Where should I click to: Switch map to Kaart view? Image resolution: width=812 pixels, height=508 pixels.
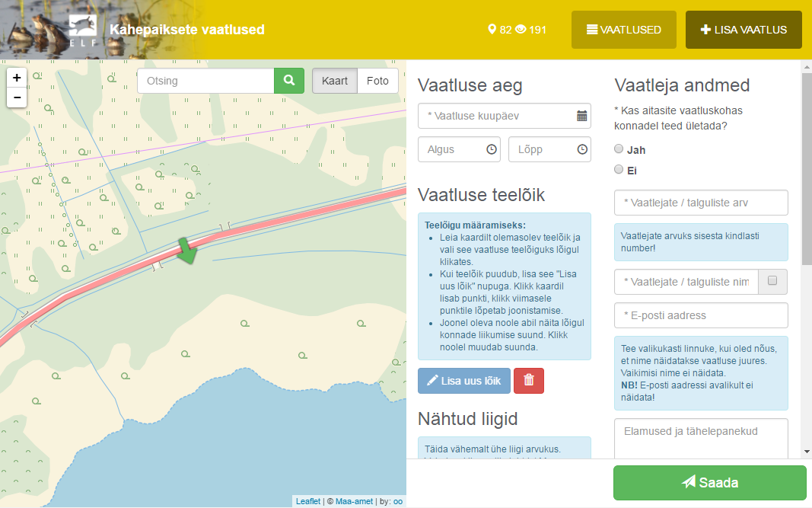click(x=335, y=81)
